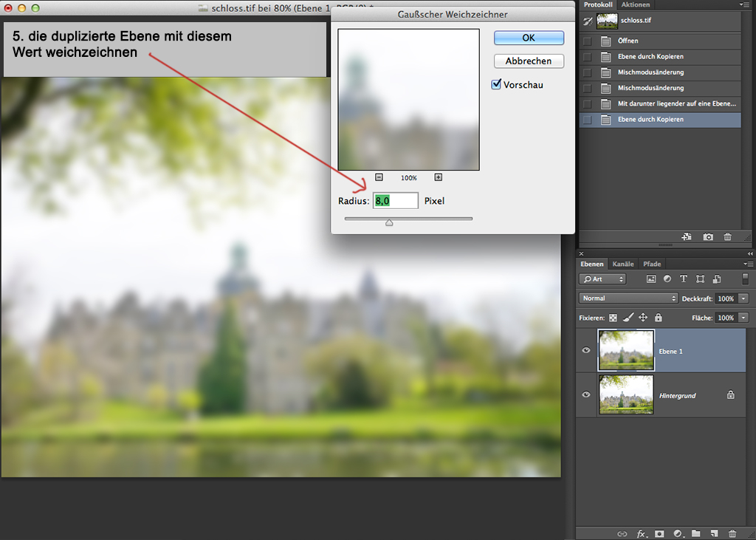Switch to the Ebenen tab
The height and width of the screenshot is (540, 756).
(x=591, y=264)
